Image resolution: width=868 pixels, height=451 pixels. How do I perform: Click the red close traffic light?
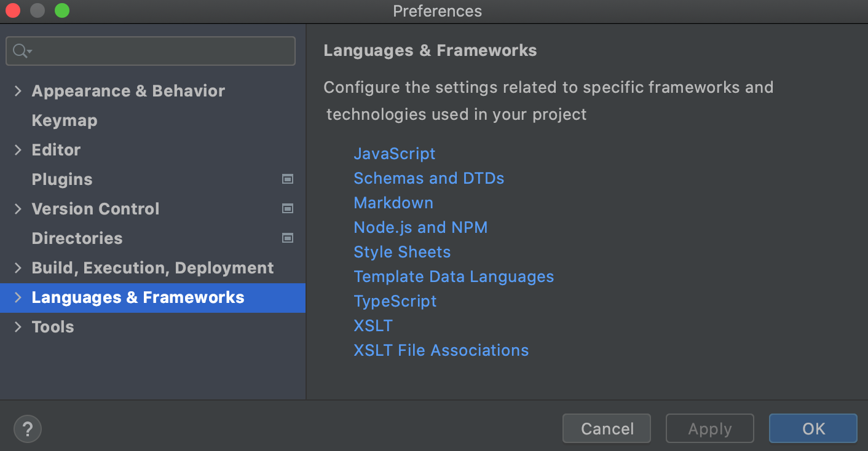coord(12,10)
